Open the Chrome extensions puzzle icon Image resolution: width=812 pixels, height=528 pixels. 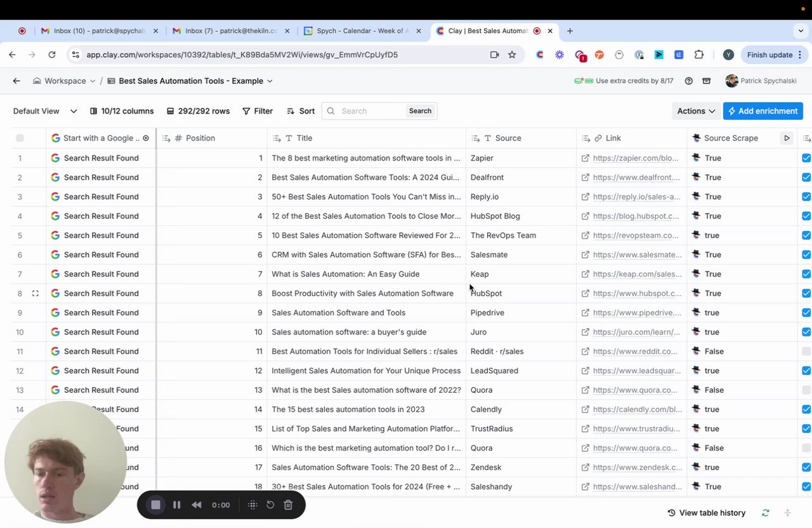(x=699, y=55)
